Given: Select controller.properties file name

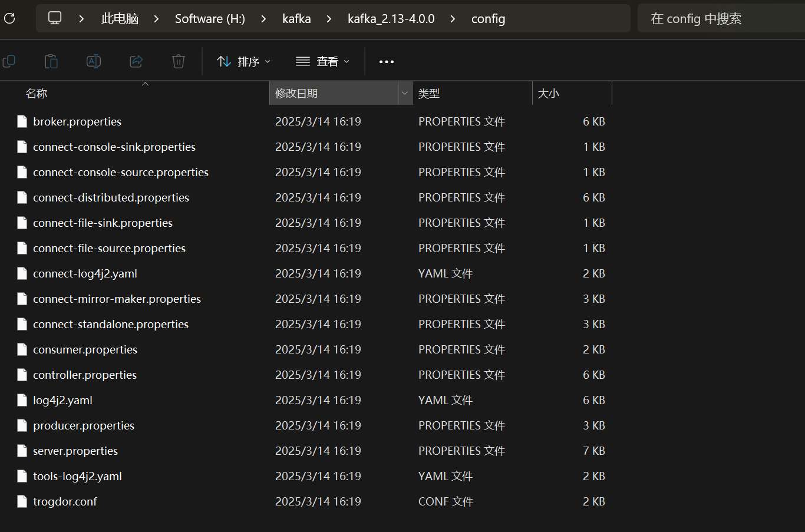Looking at the screenshot, I should 85,375.
